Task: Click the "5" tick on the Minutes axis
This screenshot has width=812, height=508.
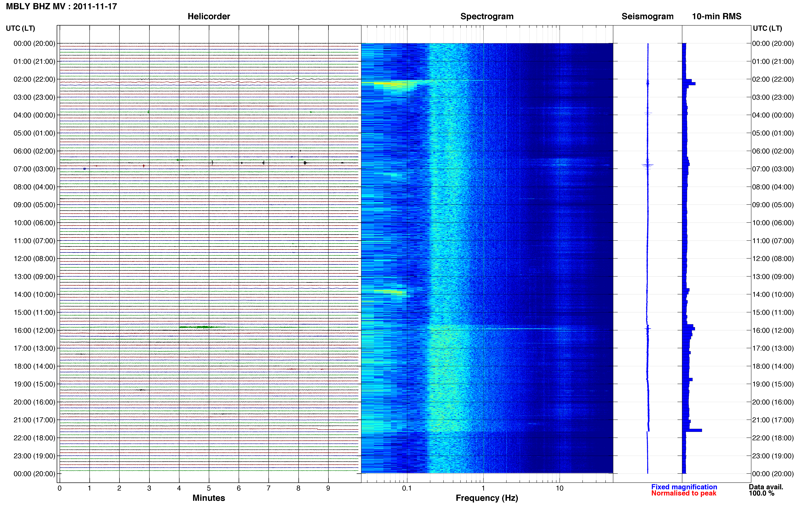Action: [209, 488]
